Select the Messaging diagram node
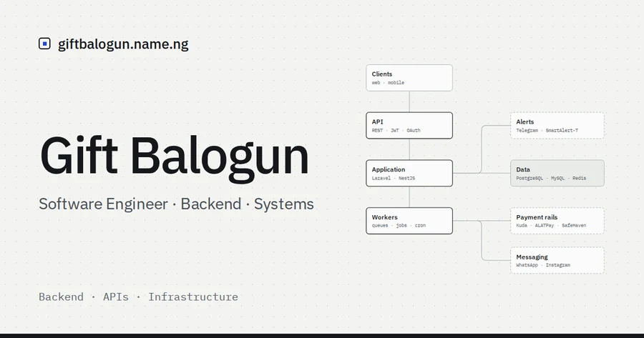 pos(557,260)
